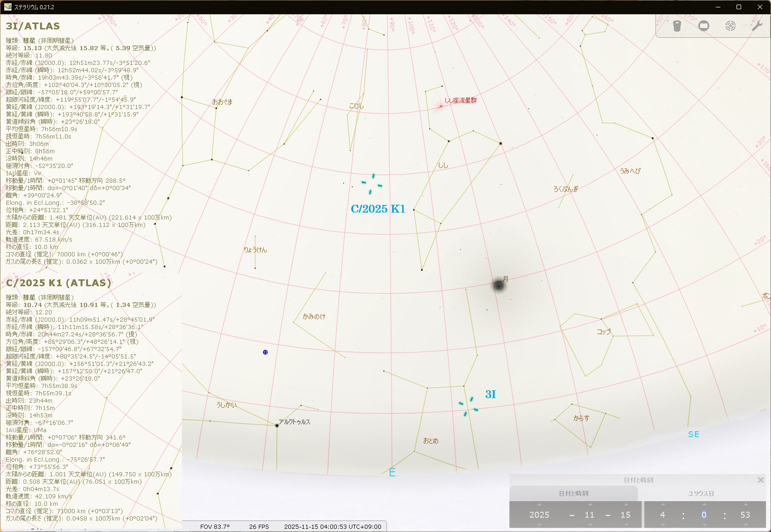Switch to the ユリウス日 tab
This screenshot has width=771, height=532.
701,493
